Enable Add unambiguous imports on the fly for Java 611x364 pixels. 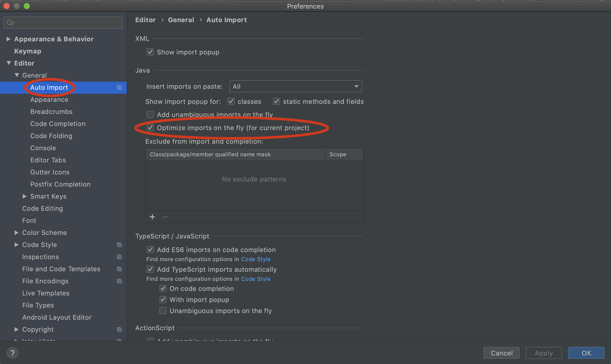point(150,114)
